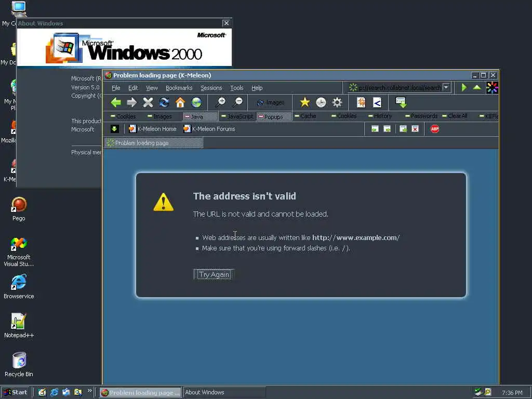Go back with the green left arrow
Viewport: 532px width, 399px height.
click(x=116, y=102)
